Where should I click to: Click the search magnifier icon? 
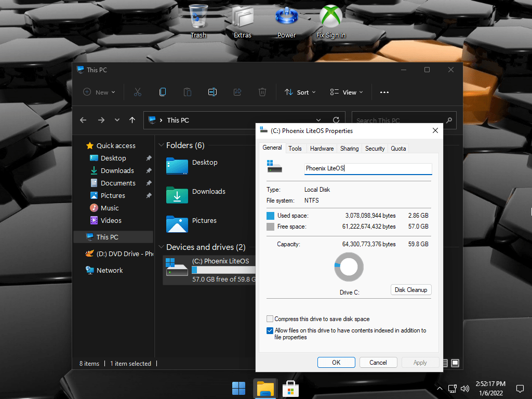click(449, 120)
